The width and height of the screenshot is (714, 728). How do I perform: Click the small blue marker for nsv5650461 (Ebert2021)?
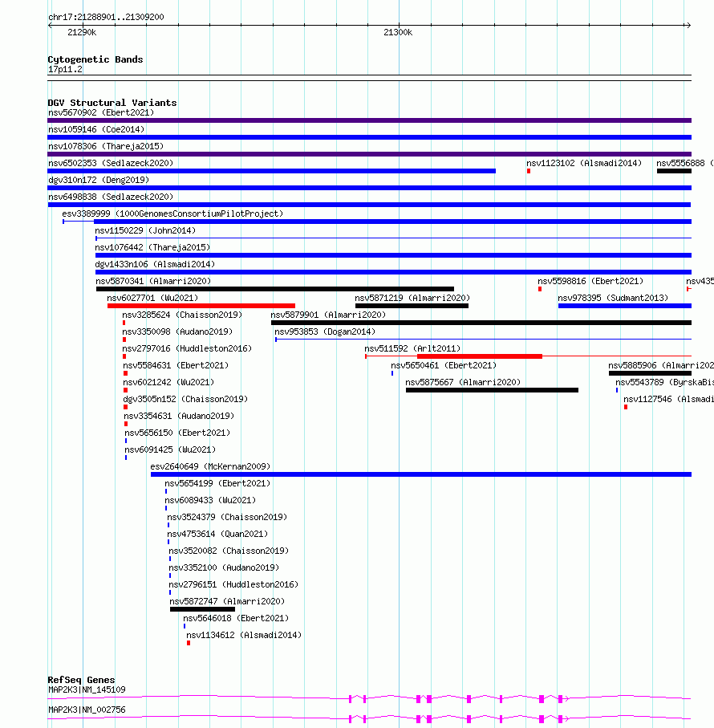pyautogui.click(x=392, y=372)
